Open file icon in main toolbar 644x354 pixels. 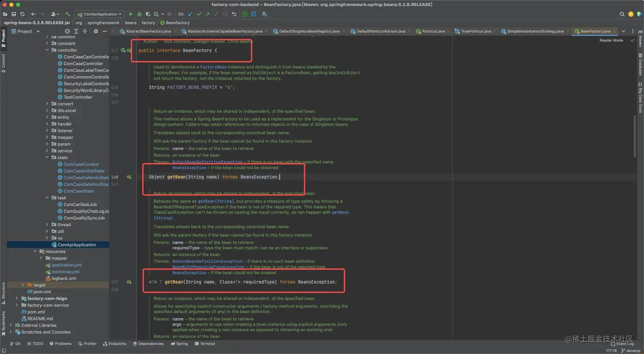tap(5, 14)
